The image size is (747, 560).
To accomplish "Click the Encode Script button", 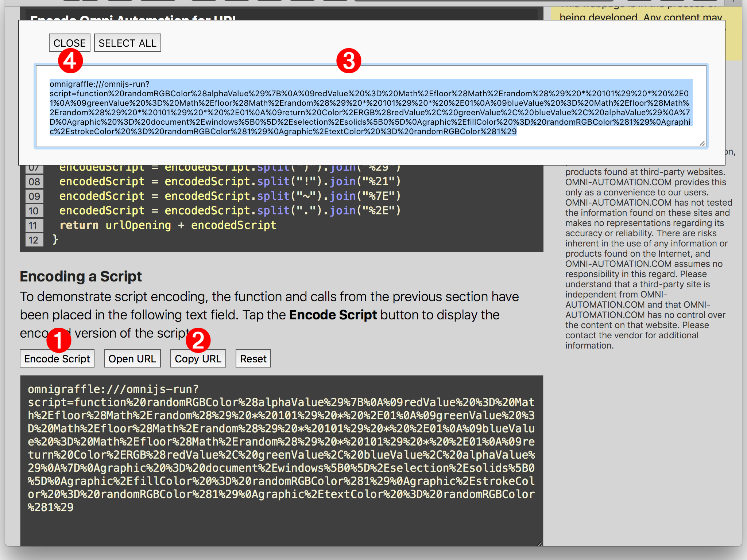I will [57, 359].
